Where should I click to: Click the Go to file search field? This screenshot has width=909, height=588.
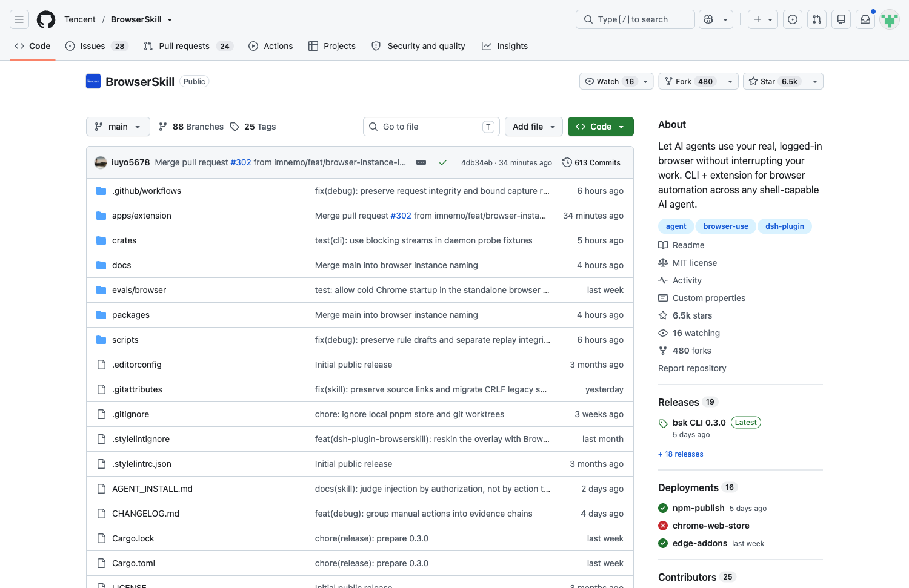click(431, 127)
